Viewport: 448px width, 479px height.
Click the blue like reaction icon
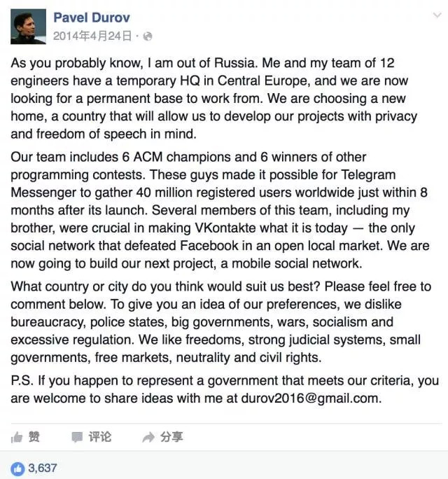[17, 467]
